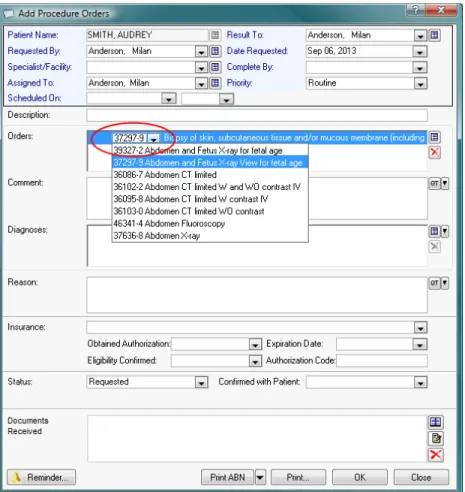465x492 pixels.
Task: Select 36095-8 Abdomen CT limited W contrast IV
Action: pos(210,199)
